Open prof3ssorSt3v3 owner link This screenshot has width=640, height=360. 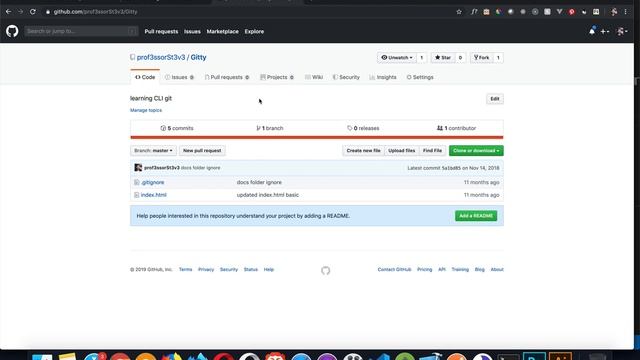coord(161,58)
